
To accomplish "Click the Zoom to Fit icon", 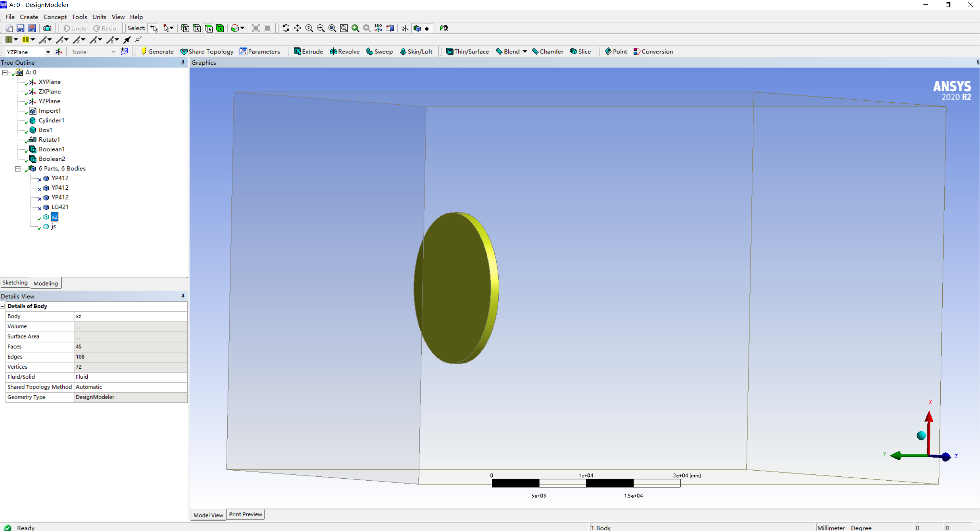I will 332,28.
